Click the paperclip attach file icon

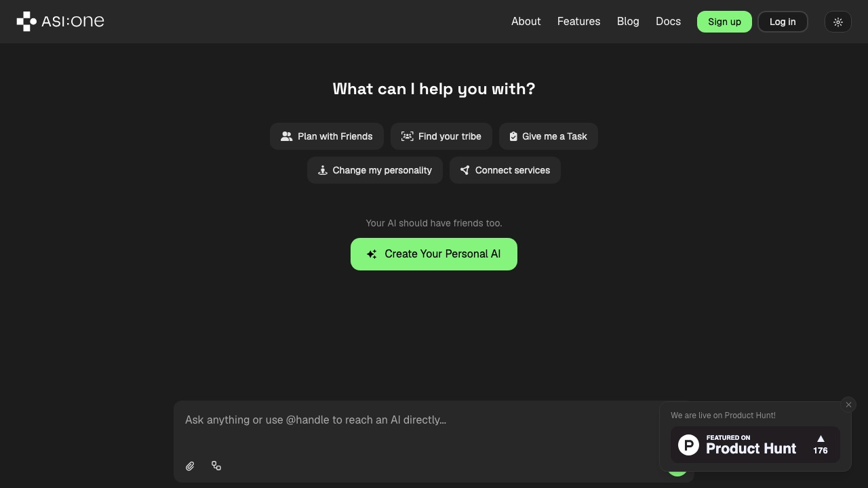191,466
